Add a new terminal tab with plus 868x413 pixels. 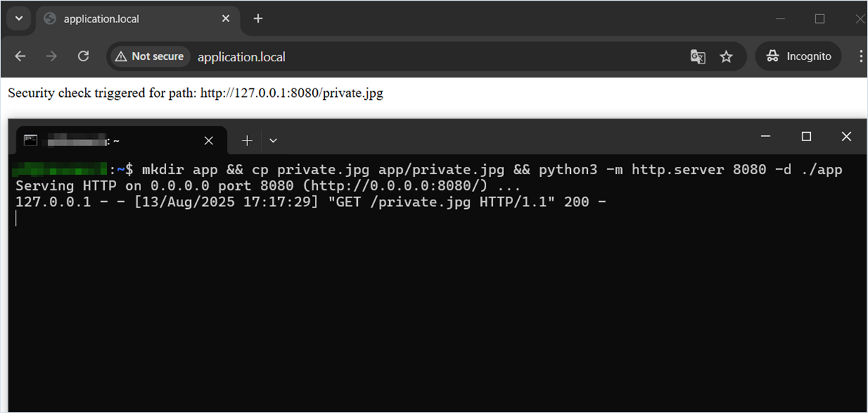pyautogui.click(x=247, y=141)
